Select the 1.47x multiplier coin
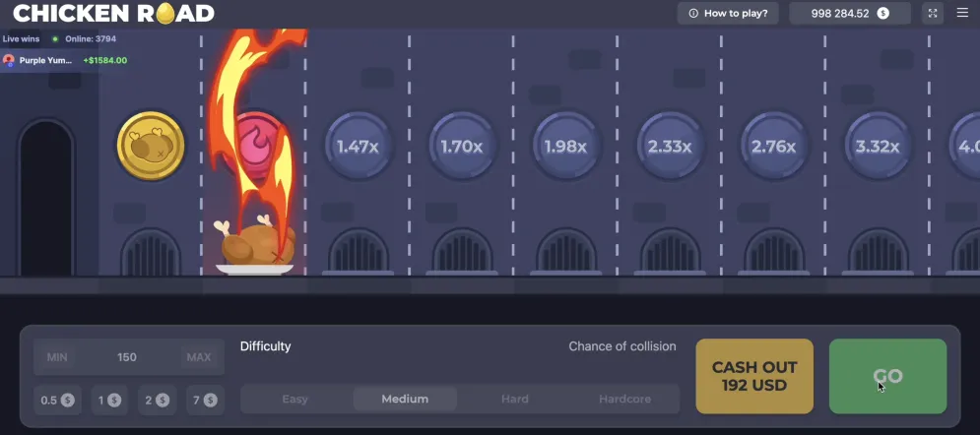The height and width of the screenshot is (435, 980). pyautogui.click(x=358, y=146)
